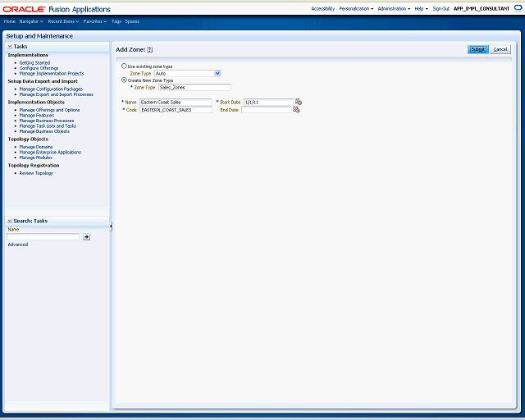This screenshot has height=420, width=525.
Task: Open Spaces in the navigation bar
Action: [x=132, y=21]
